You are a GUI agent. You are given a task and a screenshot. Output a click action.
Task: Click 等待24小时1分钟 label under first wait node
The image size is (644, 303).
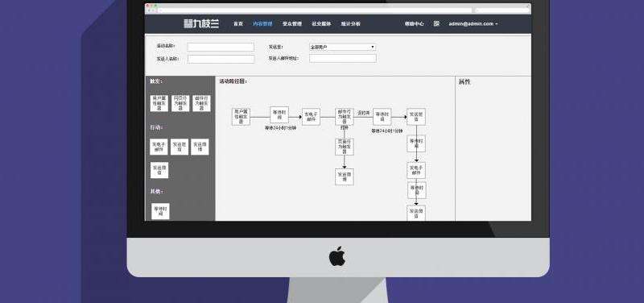click(x=280, y=128)
